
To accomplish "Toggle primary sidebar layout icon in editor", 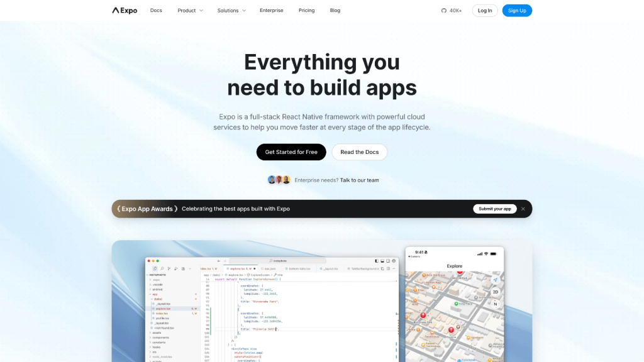I will 377,261.
